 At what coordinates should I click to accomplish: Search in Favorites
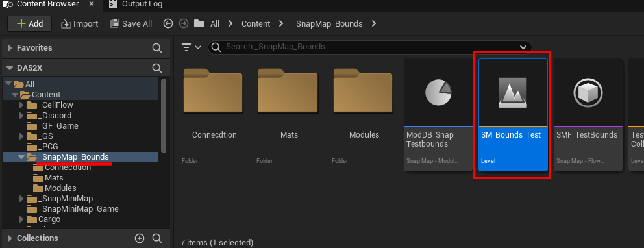pyautogui.click(x=157, y=48)
